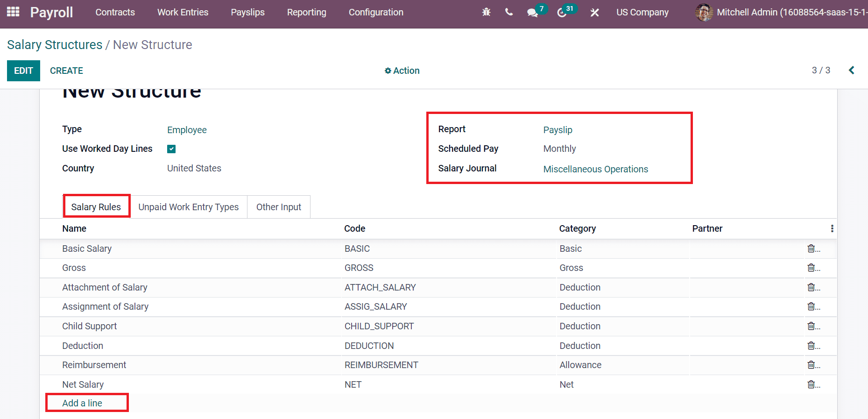Open the Reporting menu
The image size is (868, 419).
(306, 13)
